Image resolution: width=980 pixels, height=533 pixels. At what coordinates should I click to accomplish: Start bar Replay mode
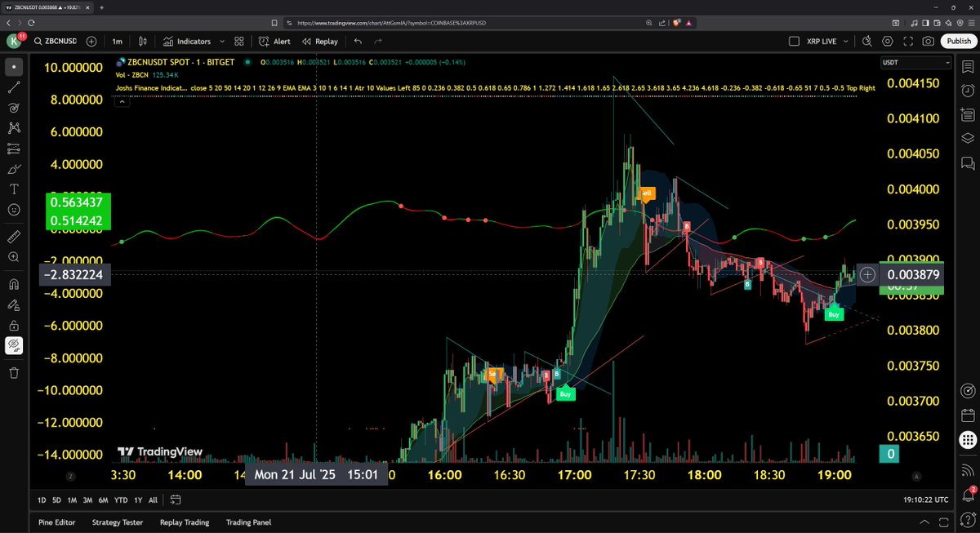tap(319, 41)
